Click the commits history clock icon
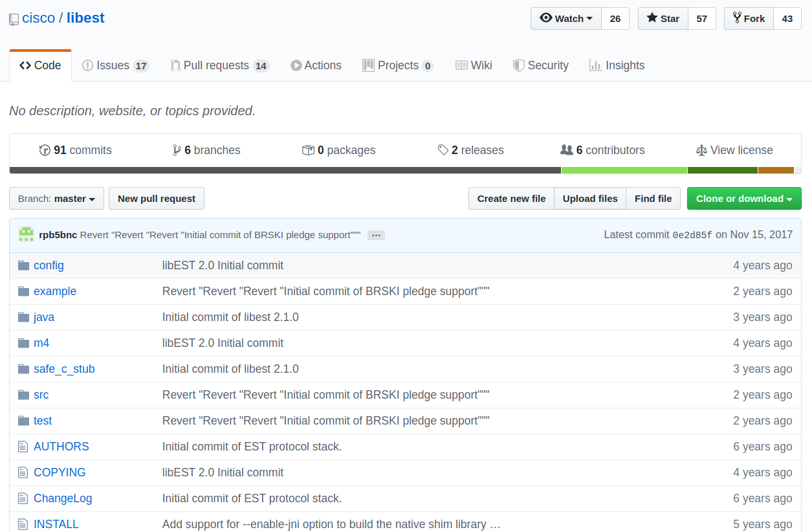This screenshot has width=812, height=532. coord(45,150)
